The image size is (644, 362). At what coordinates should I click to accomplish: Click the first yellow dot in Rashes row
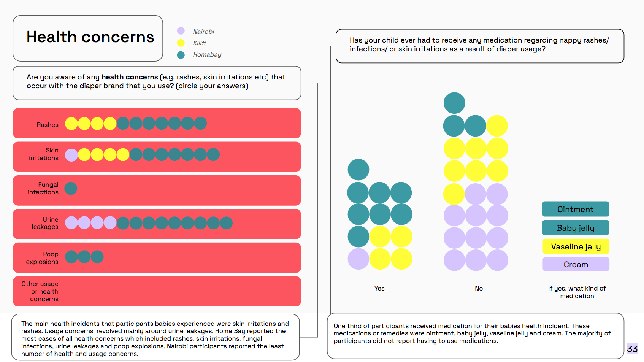click(x=71, y=124)
